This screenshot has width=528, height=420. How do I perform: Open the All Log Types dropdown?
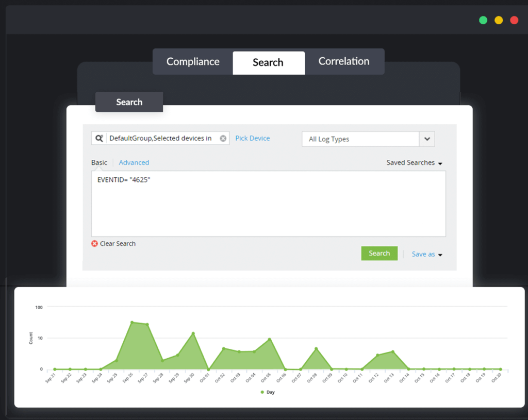427,139
